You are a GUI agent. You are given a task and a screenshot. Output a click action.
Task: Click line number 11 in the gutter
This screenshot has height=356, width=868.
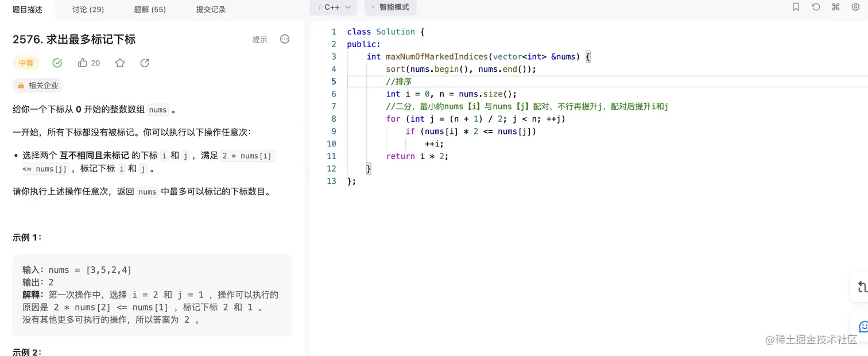coord(332,156)
